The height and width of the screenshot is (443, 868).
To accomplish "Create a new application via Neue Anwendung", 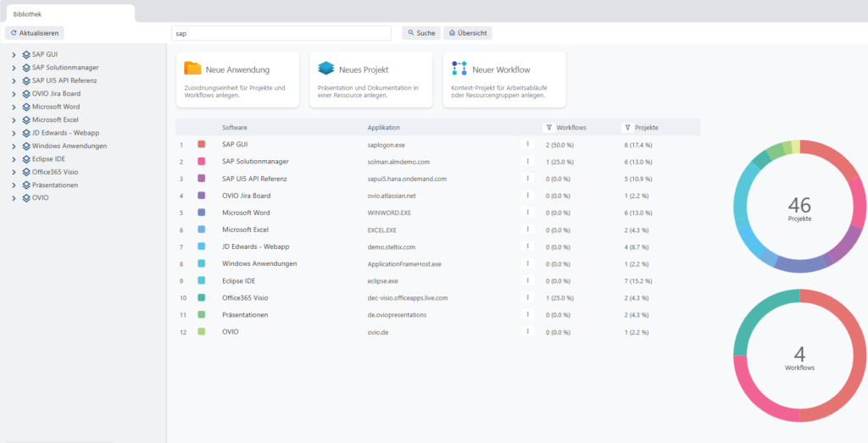I will (237, 80).
